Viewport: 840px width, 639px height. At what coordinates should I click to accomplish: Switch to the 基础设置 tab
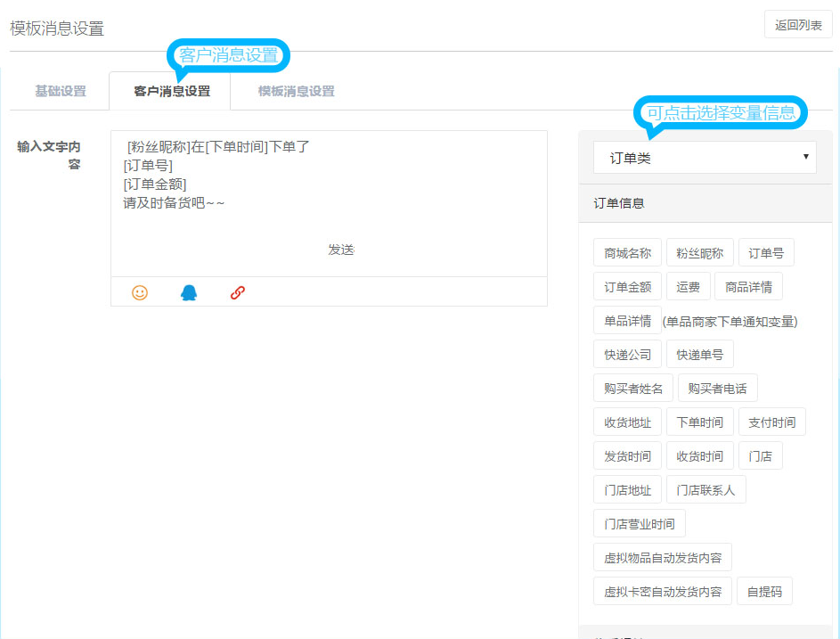[61, 91]
